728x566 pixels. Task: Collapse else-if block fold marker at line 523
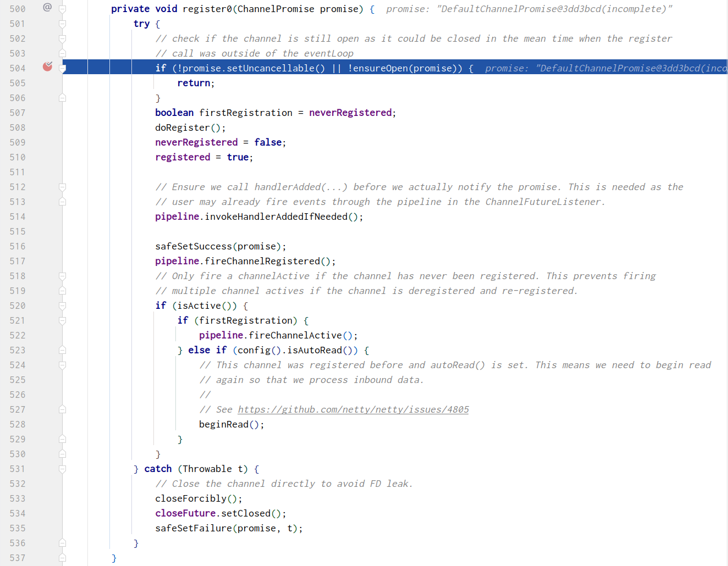coord(62,350)
